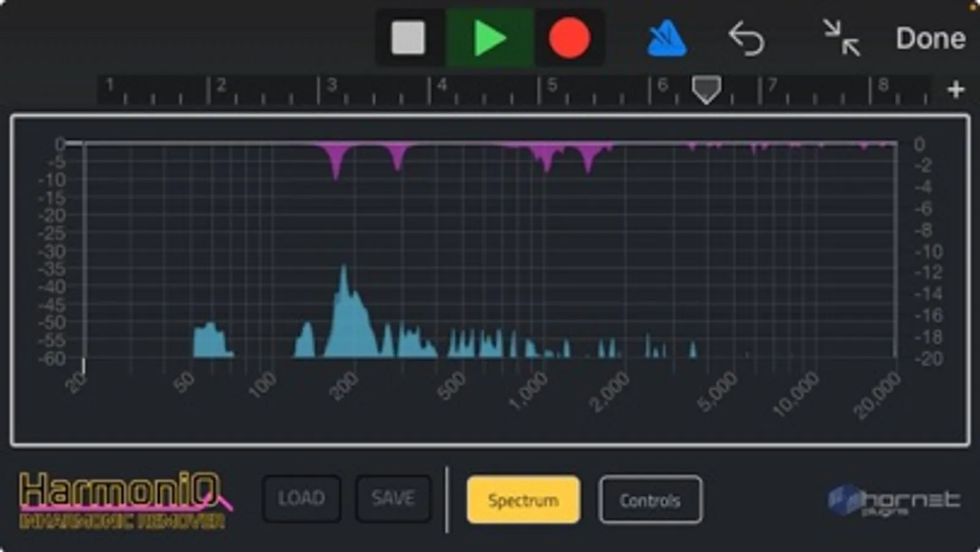The image size is (980, 552).
Task: Start playback with the green play button
Action: pyautogui.click(x=490, y=38)
